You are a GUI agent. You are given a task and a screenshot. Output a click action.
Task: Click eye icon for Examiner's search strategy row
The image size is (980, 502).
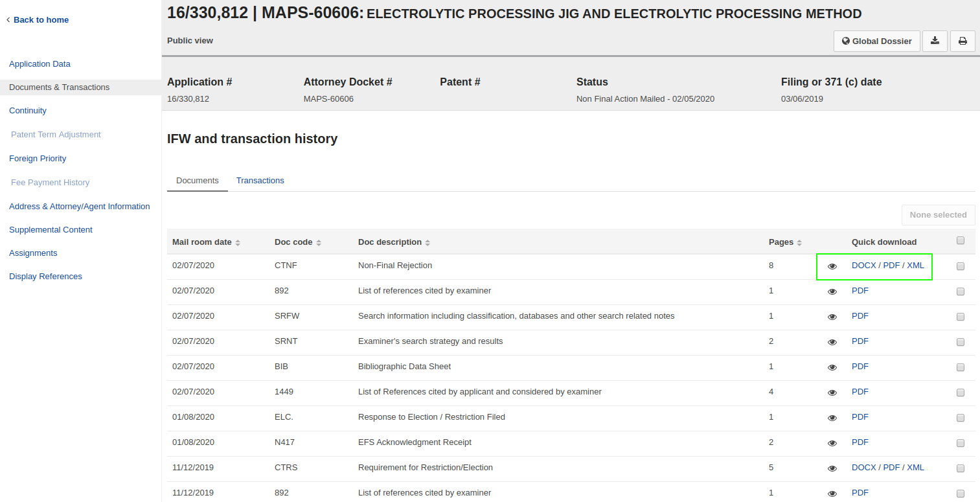(x=832, y=342)
